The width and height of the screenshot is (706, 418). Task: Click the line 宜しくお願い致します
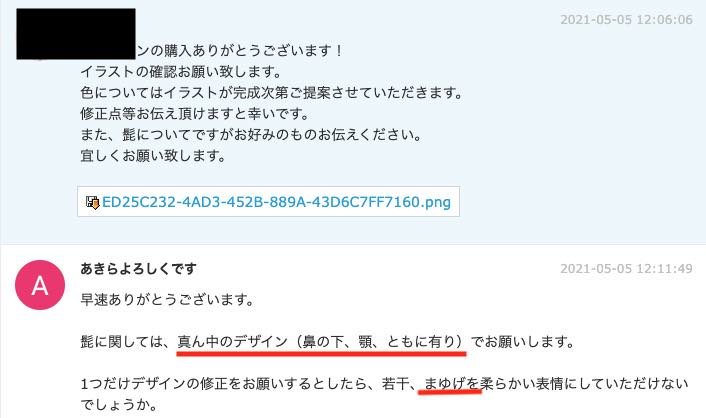tap(153, 156)
